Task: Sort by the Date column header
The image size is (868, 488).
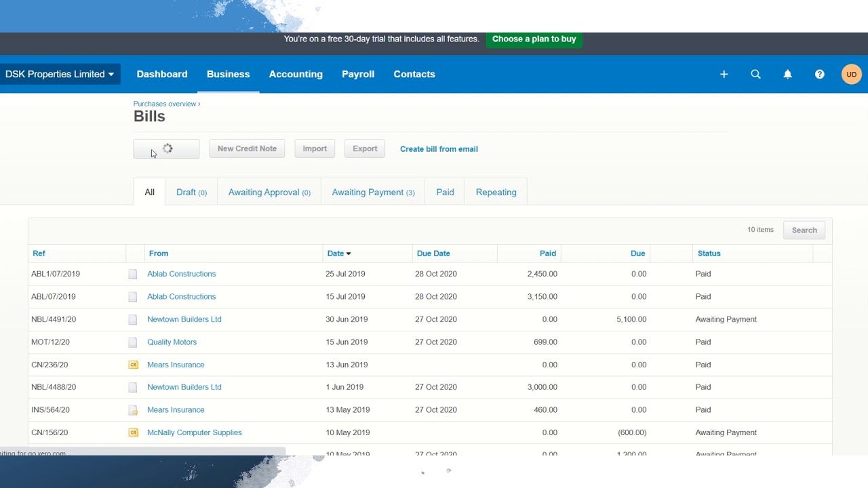Action: (x=338, y=253)
